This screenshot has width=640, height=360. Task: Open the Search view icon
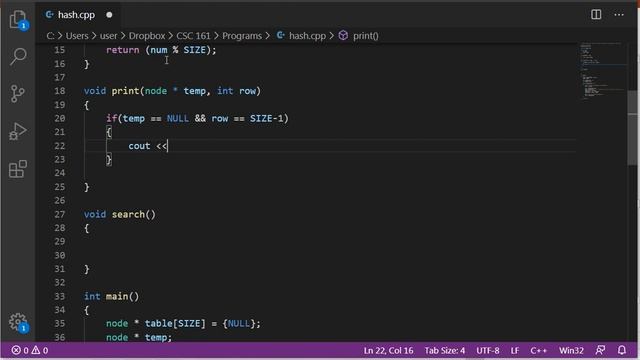[18, 56]
